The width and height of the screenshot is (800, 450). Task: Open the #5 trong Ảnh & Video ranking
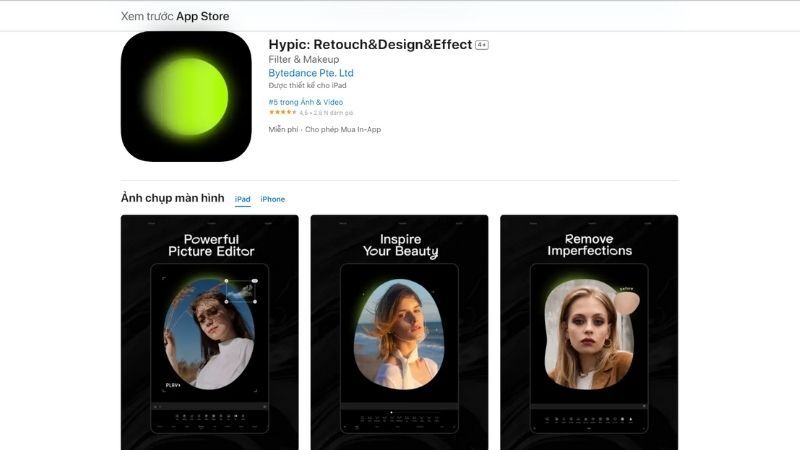[x=305, y=102]
